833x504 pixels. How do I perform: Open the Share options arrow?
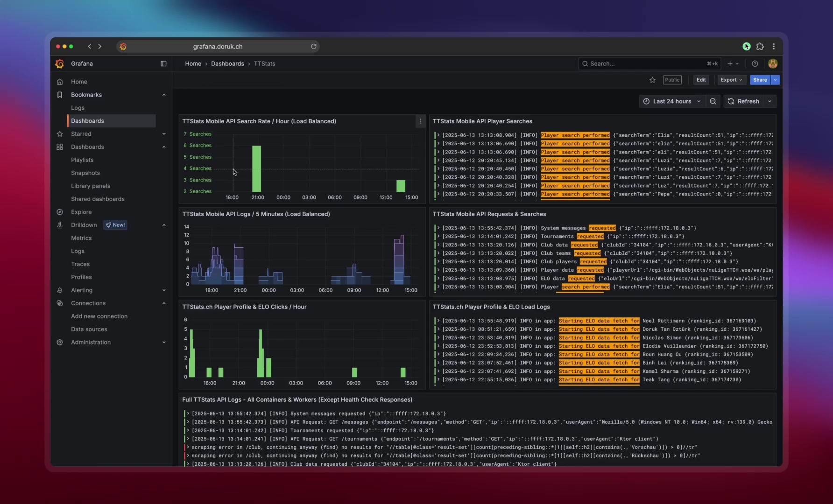(x=775, y=80)
